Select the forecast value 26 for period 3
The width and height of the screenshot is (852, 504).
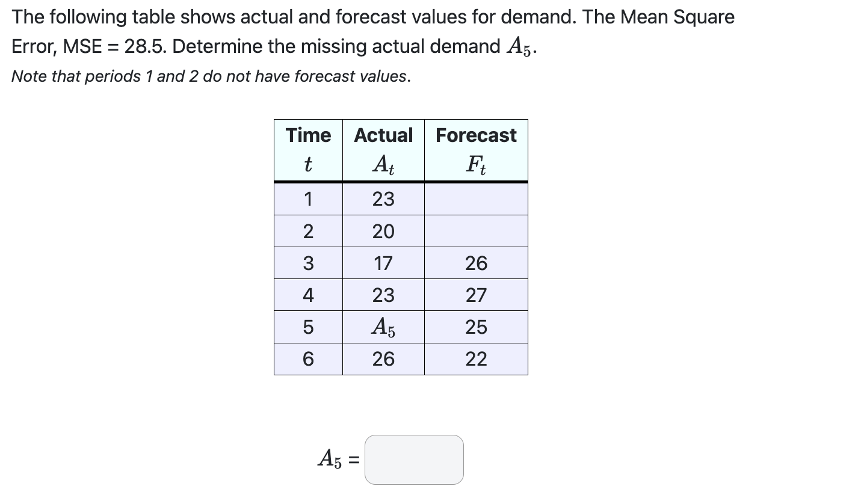[476, 263]
